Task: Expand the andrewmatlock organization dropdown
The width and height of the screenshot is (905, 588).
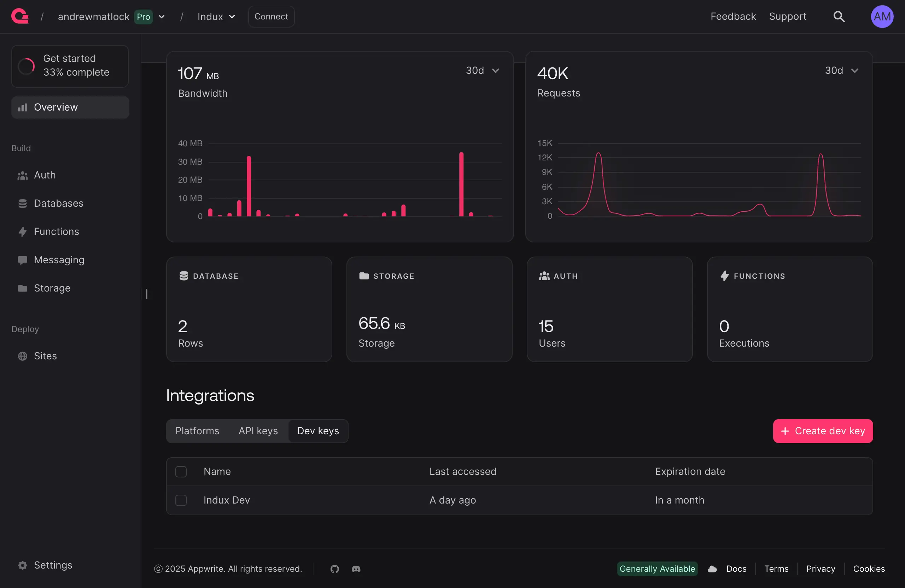Action: [x=162, y=17]
